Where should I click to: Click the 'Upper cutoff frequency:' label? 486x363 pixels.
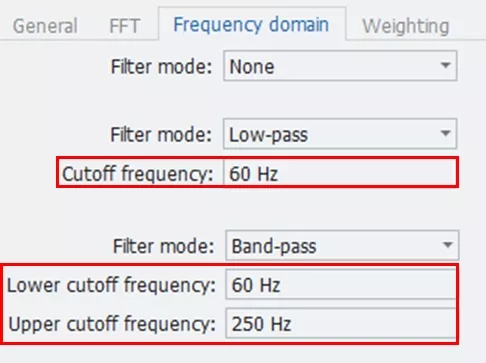(x=112, y=324)
